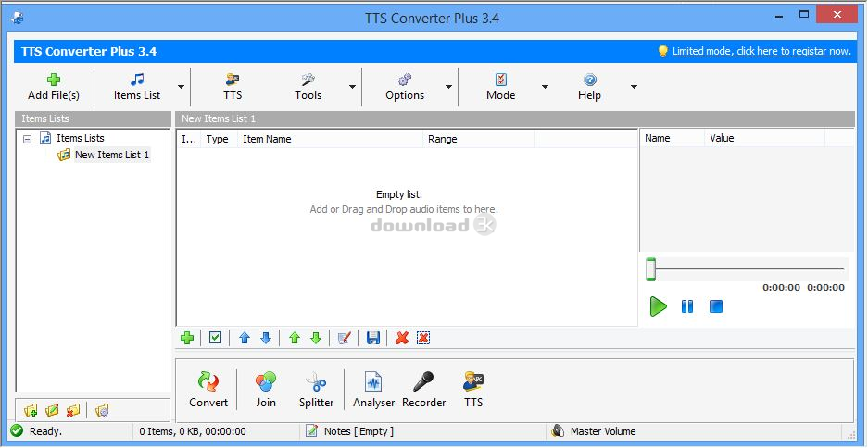Click the Limited mode register link
The height and width of the screenshot is (448, 868).
tap(761, 51)
